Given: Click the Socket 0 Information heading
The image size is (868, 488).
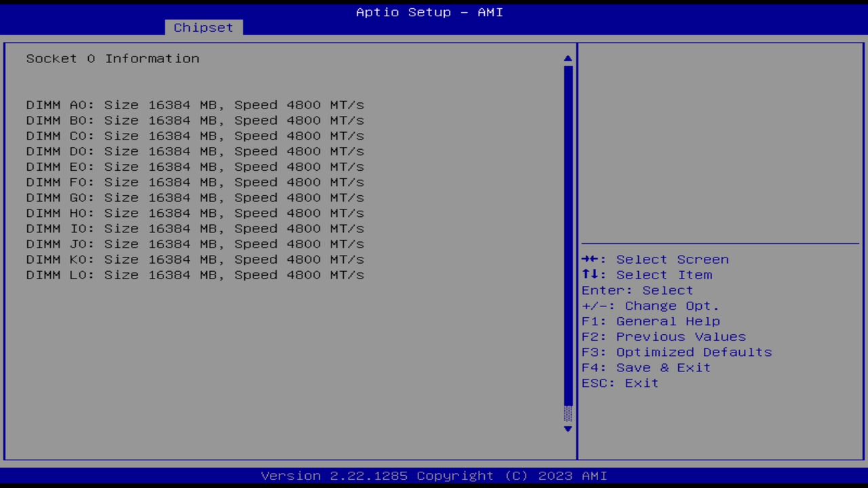Looking at the screenshot, I should [x=113, y=58].
